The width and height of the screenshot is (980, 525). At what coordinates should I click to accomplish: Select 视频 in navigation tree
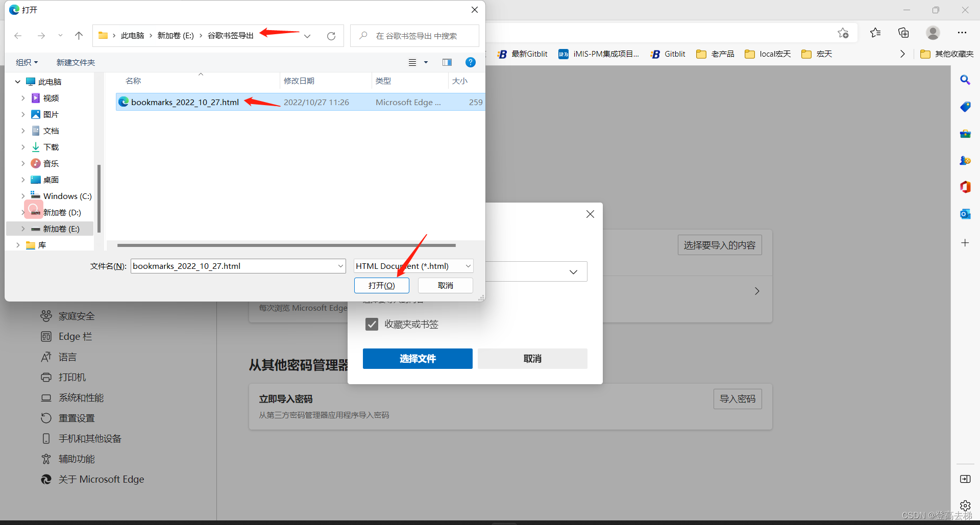[x=51, y=98]
